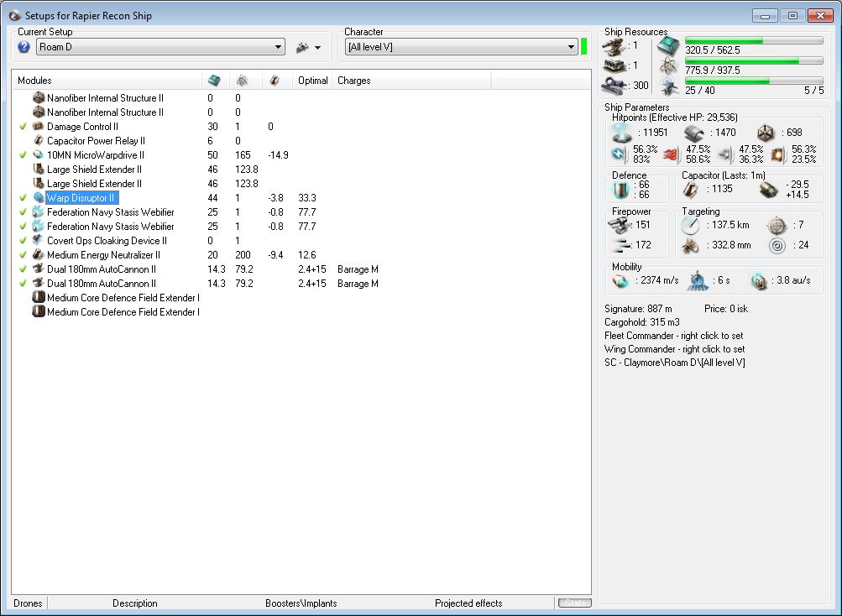Click Barrage M charge of first AutoCannon
Viewport: 842px width, 616px height.
(x=358, y=269)
